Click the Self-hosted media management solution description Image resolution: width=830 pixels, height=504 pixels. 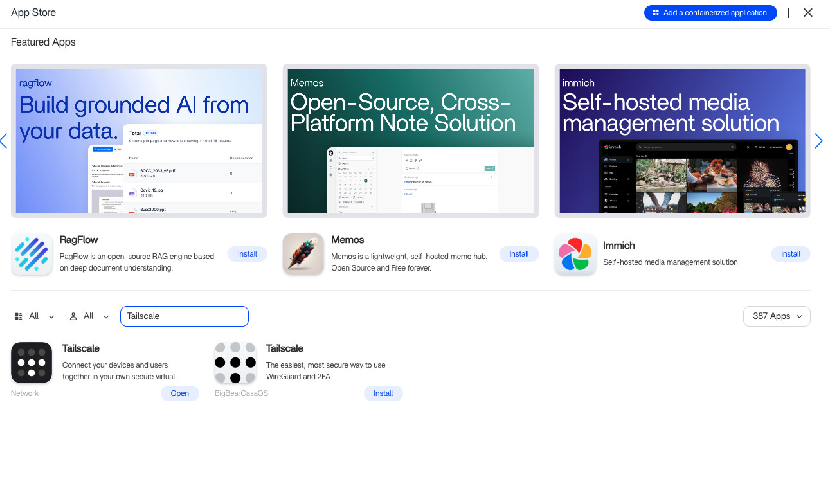click(671, 262)
